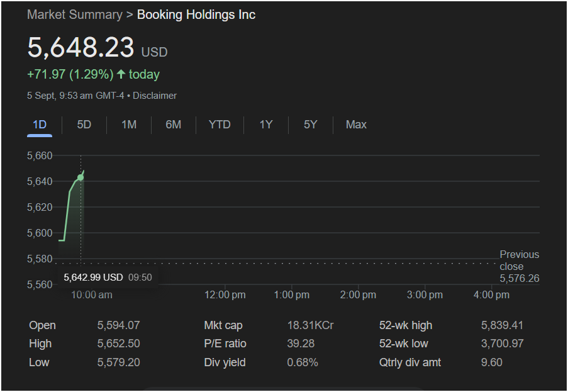This screenshot has height=392, width=568.
Task: Switch to the 1M range tab
Action: (129, 125)
